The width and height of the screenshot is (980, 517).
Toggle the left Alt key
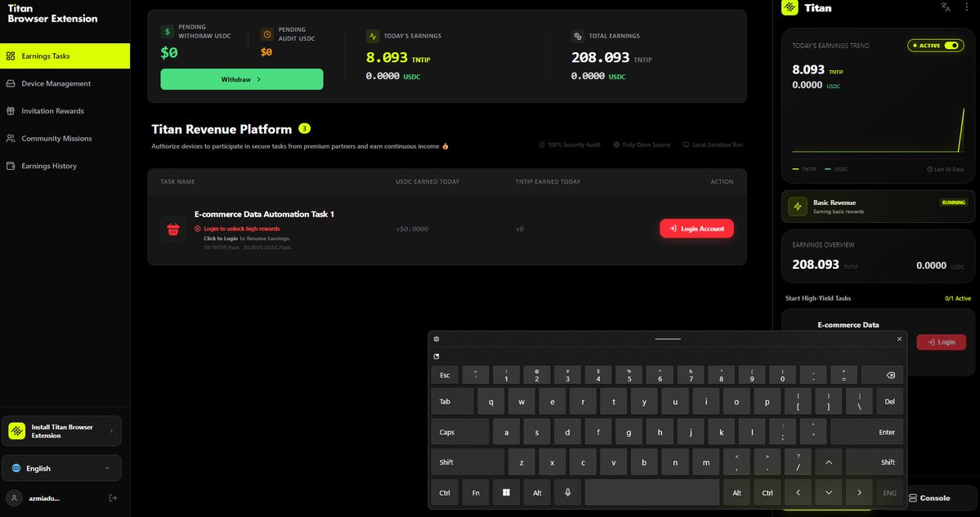[x=537, y=492]
